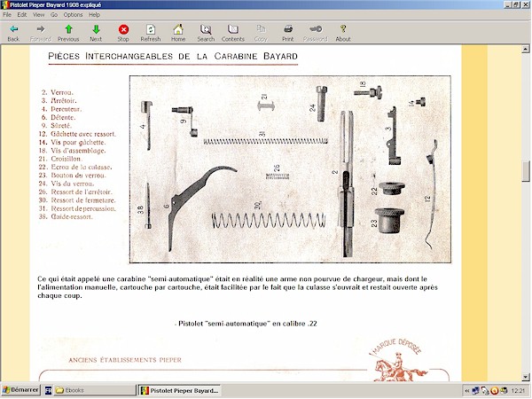The width and height of the screenshot is (532, 399).
Task: Click the '2. Verrou.' list entry
Action: coord(58,92)
